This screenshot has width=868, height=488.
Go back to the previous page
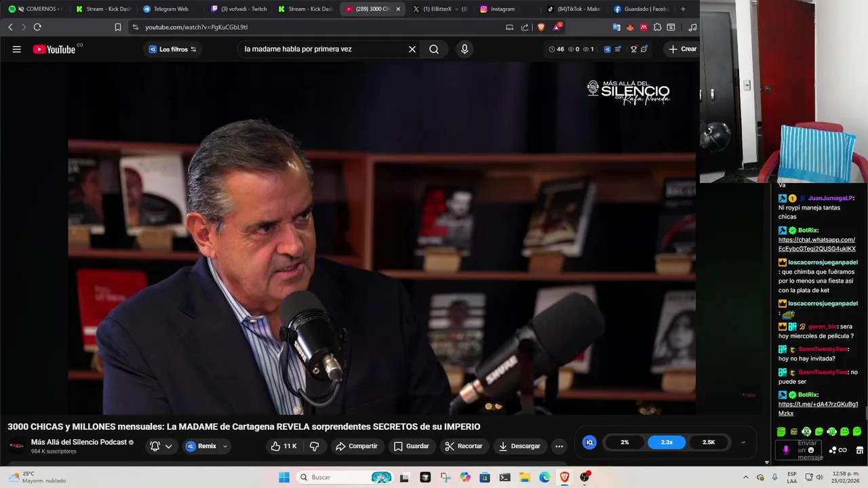(10, 27)
